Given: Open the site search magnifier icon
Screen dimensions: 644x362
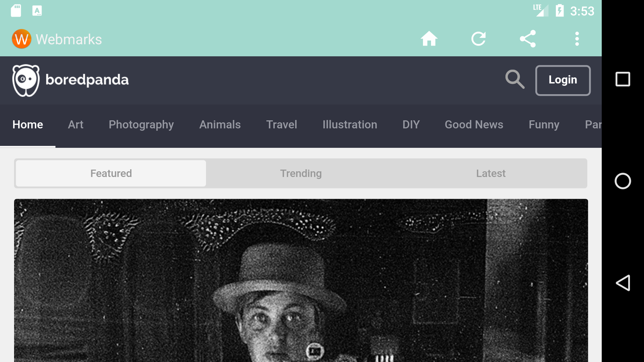Looking at the screenshot, I should pos(515,79).
